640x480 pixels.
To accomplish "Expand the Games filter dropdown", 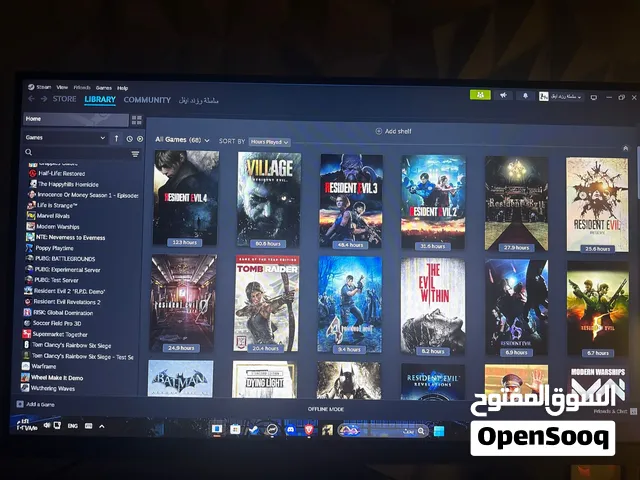I will coord(65,138).
